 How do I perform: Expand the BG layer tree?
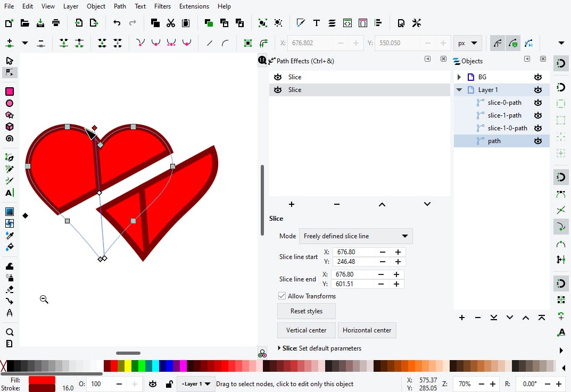(459, 77)
